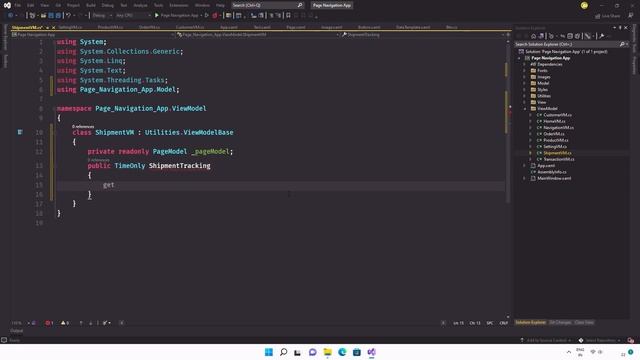The width and height of the screenshot is (640, 360).
Task: Click the Solution Explorer home icon
Action: 533,36
